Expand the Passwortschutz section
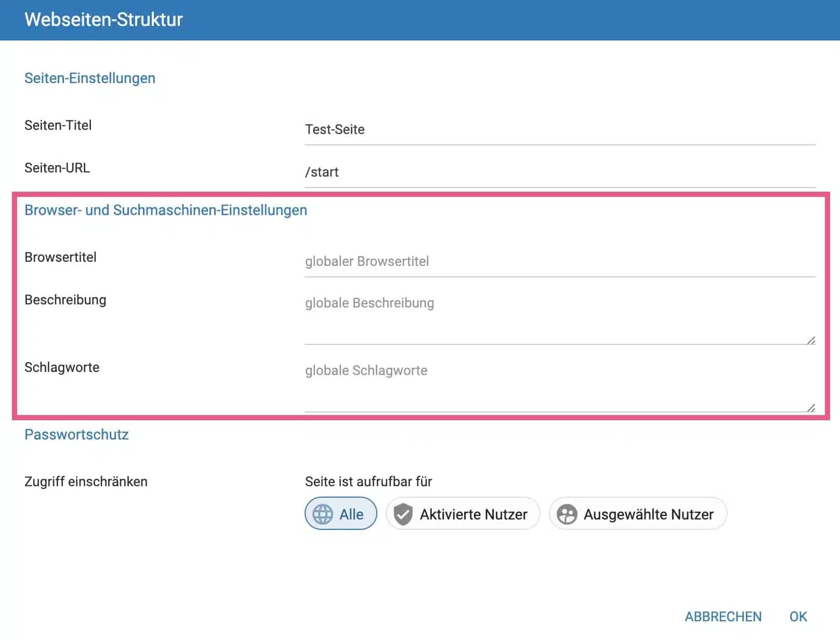Image resolution: width=840 pixels, height=640 pixels. click(x=76, y=434)
